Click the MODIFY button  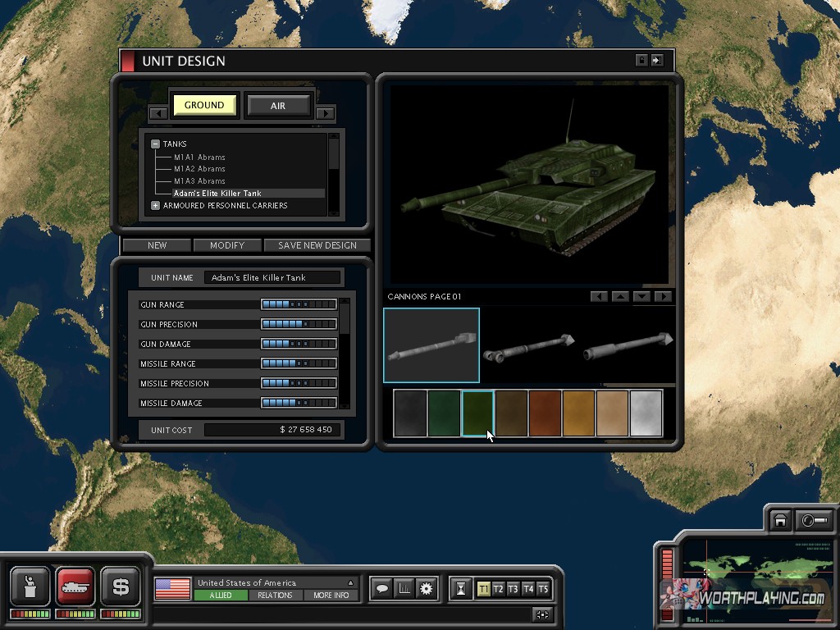pyautogui.click(x=227, y=245)
